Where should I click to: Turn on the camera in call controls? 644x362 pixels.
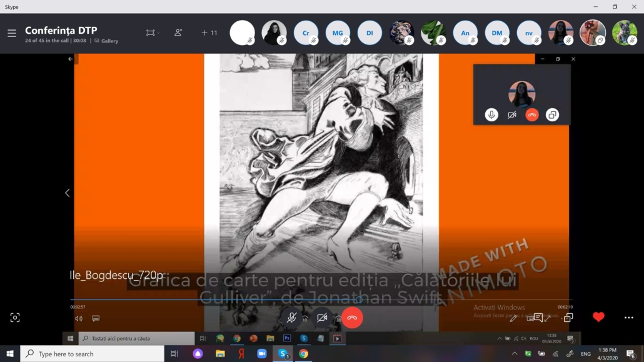coord(322,318)
